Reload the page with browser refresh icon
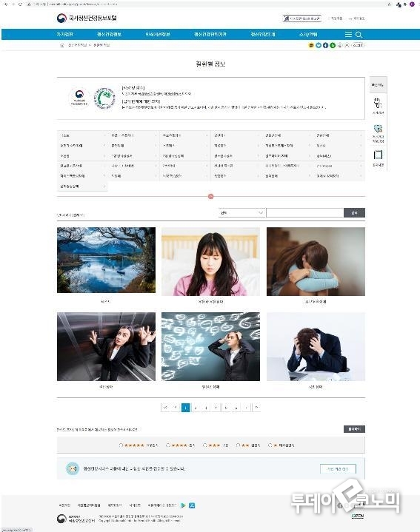Screen dimensions: 420x532 pyautogui.click(x=21, y=4)
